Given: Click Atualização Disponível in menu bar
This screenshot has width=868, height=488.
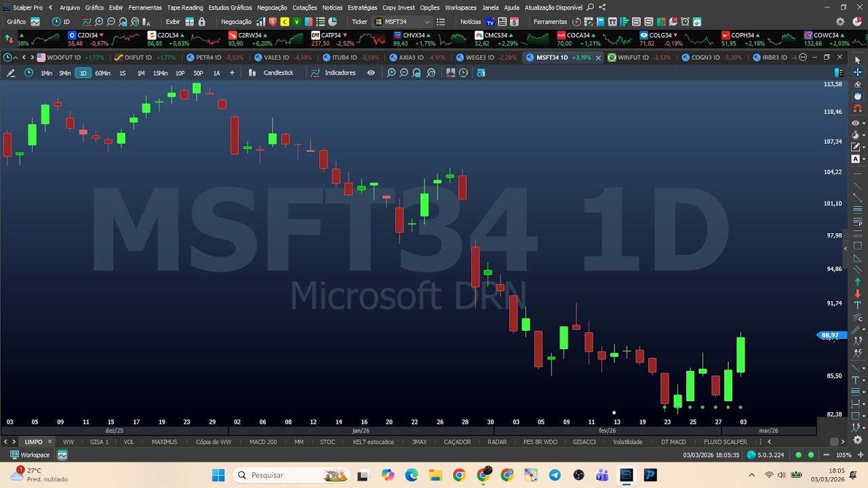Looking at the screenshot, I should pos(553,7).
